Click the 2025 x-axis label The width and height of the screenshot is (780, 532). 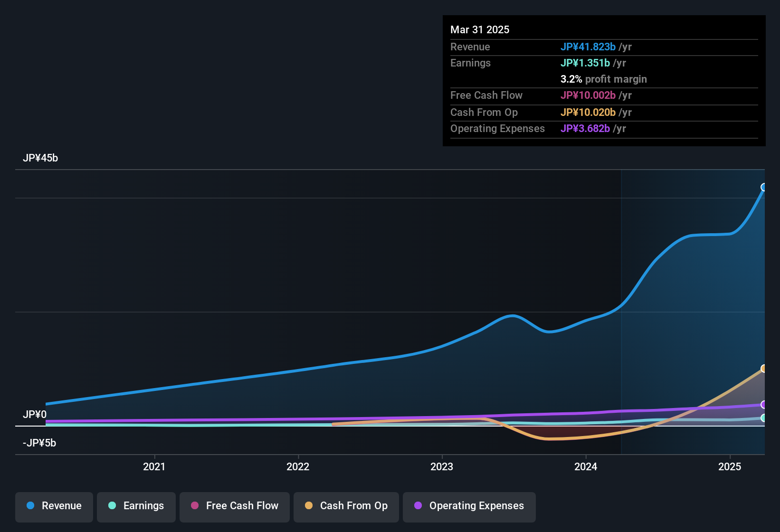pyautogui.click(x=730, y=467)
